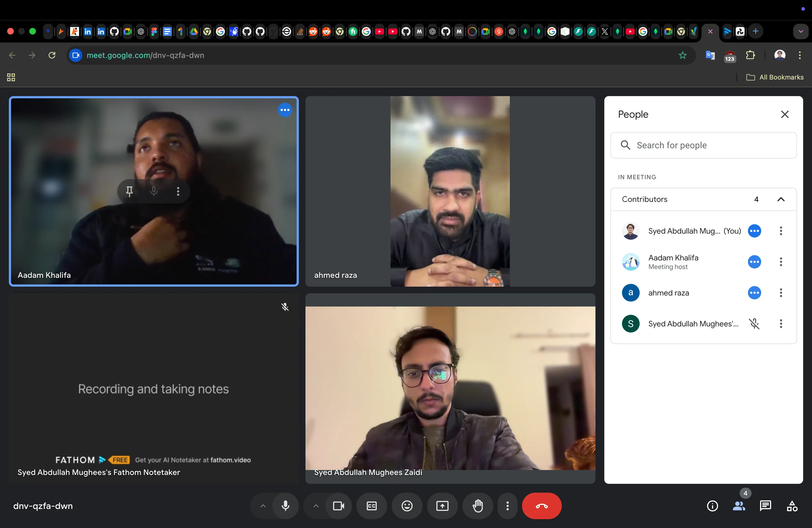Mute your microphone
The height and width of the screenshot is (528, 812).
click(x=285, y=506)
